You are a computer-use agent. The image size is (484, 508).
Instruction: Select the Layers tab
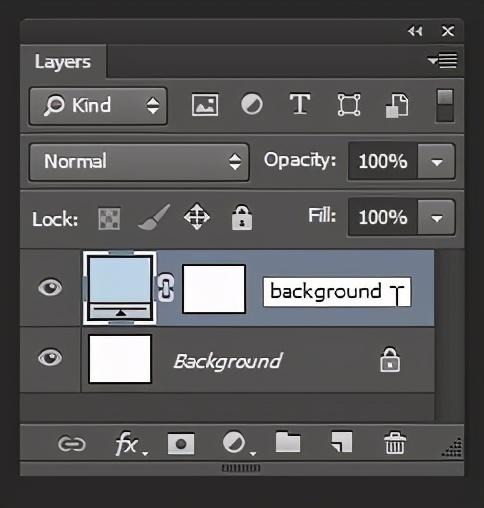[x=63, y=62]
